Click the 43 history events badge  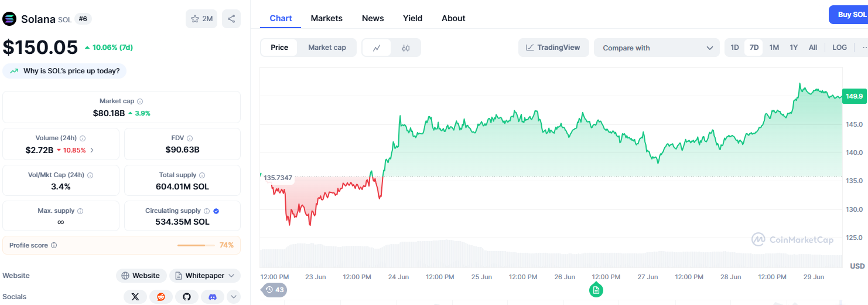point(274,290)
